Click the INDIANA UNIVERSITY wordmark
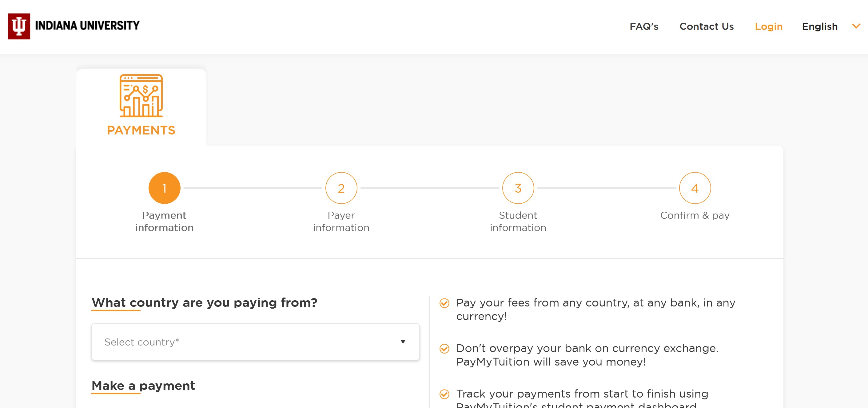The height and width of the screenshot is (408, 868). (x=87, y=26)
